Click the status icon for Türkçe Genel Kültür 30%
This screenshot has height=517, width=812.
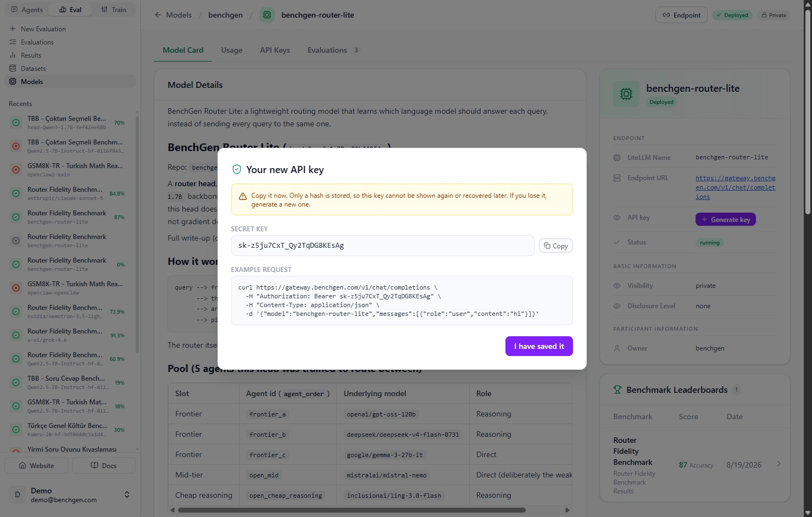click(16, 430)
